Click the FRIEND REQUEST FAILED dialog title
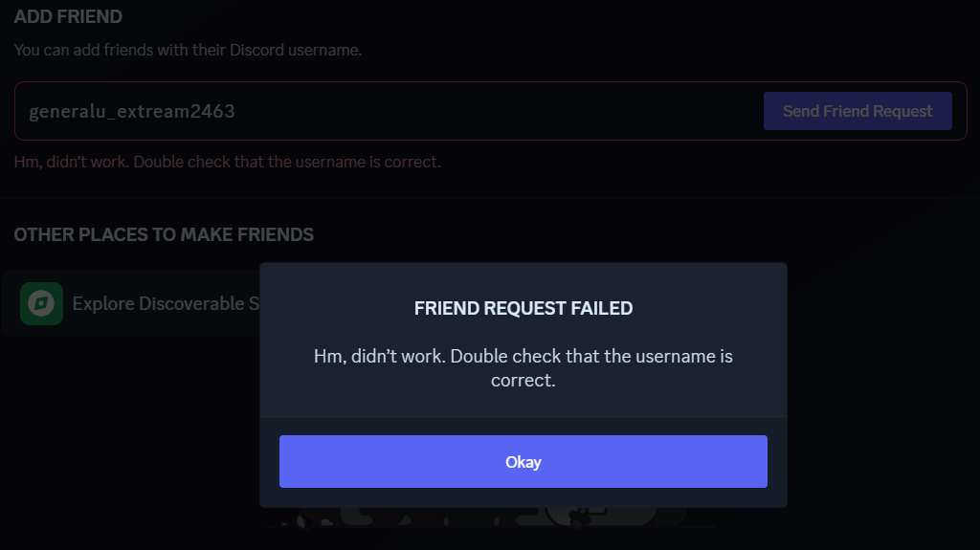 [x=523, y=308]
